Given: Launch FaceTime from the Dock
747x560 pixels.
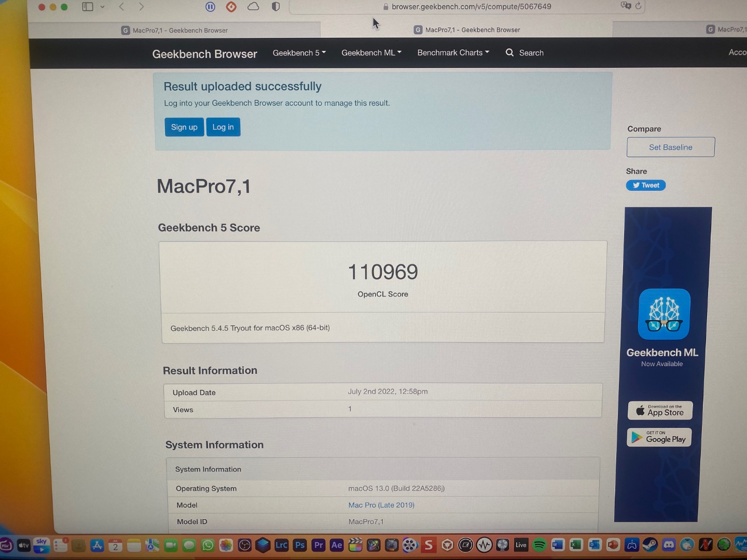Looking at the screenshot, I should coord(171,545).
